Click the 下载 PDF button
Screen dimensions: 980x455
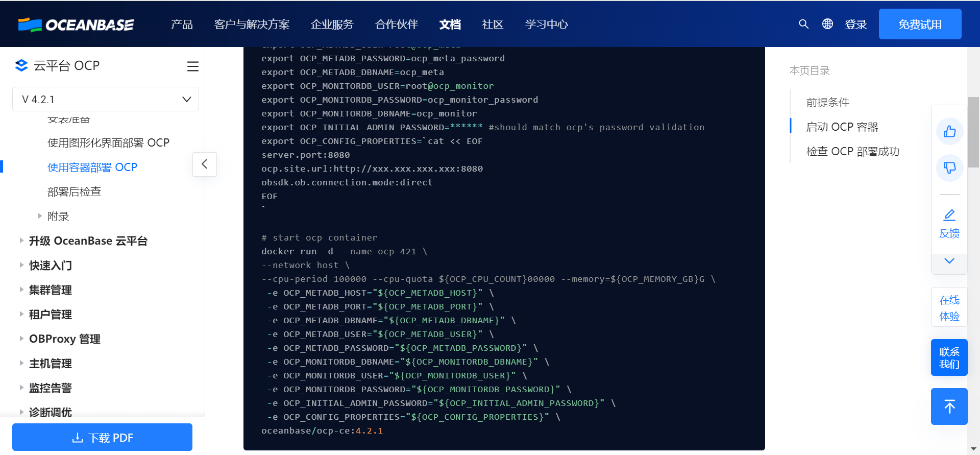tap(102, 437)
